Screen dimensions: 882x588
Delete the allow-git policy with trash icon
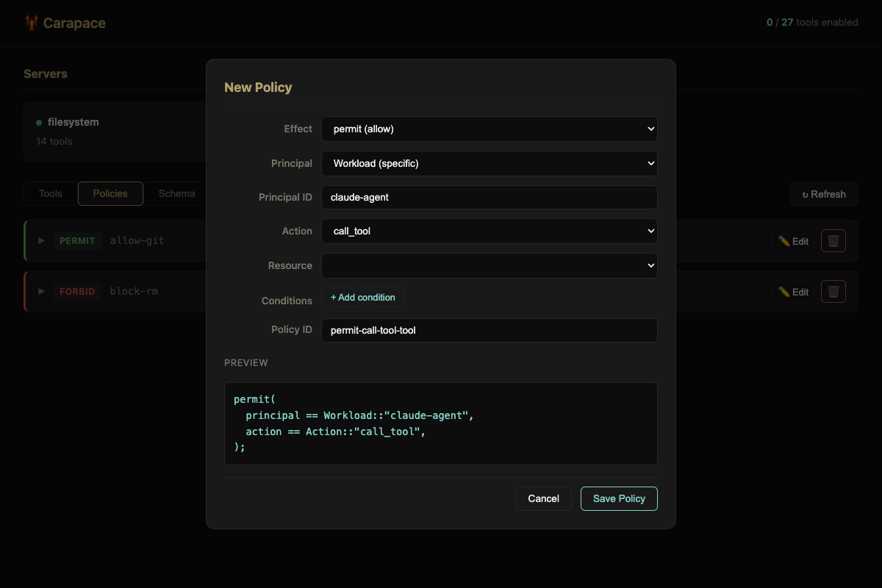833,241
